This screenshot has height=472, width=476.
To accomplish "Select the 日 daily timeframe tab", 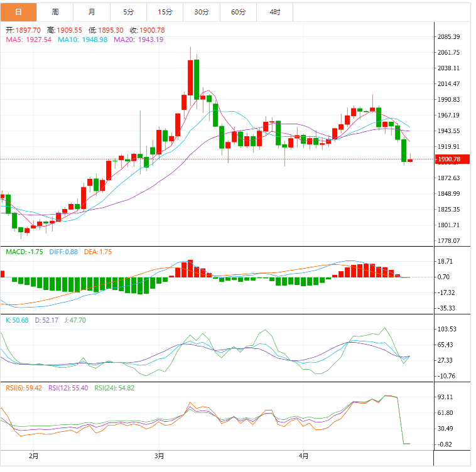I will coord(18,12).
